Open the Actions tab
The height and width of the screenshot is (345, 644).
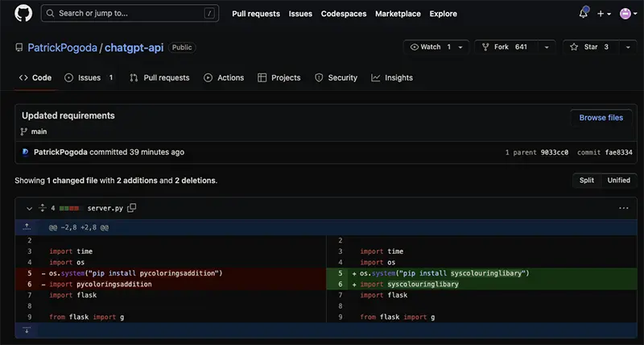point(224,77)
